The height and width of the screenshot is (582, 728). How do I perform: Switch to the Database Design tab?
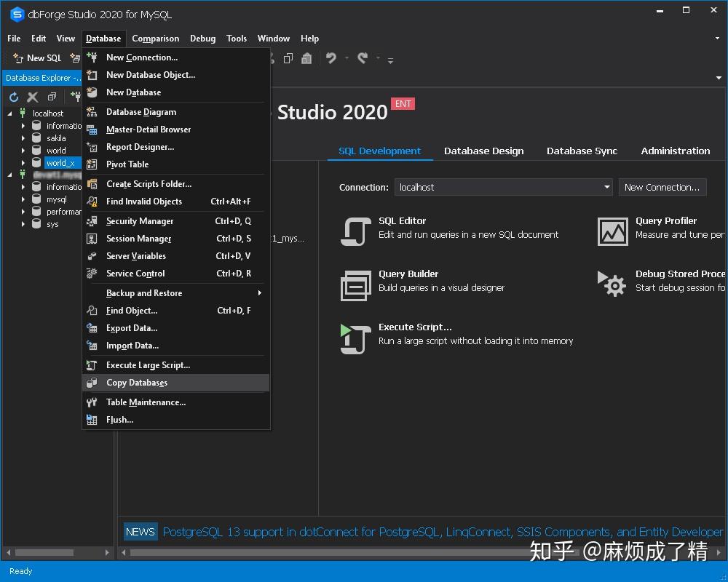point(483,151)
